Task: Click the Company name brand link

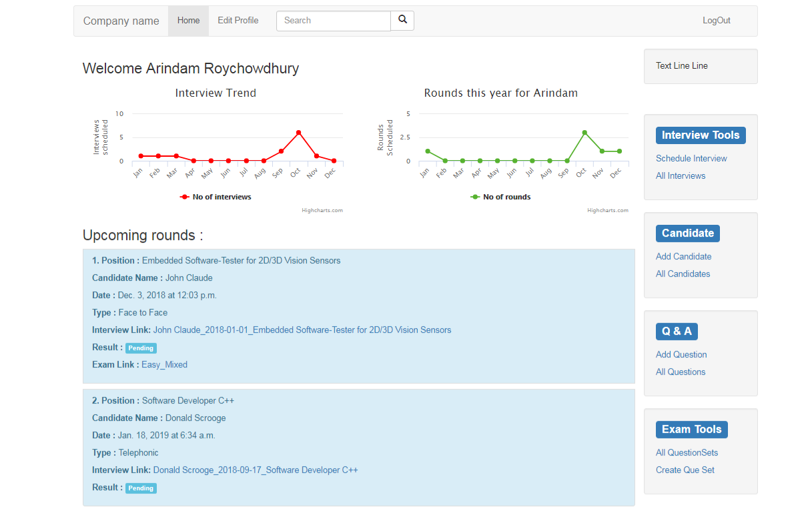Action: (121, 21)
